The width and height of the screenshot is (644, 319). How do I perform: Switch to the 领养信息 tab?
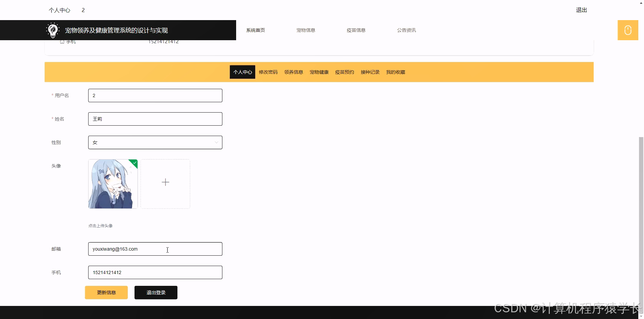293,72
